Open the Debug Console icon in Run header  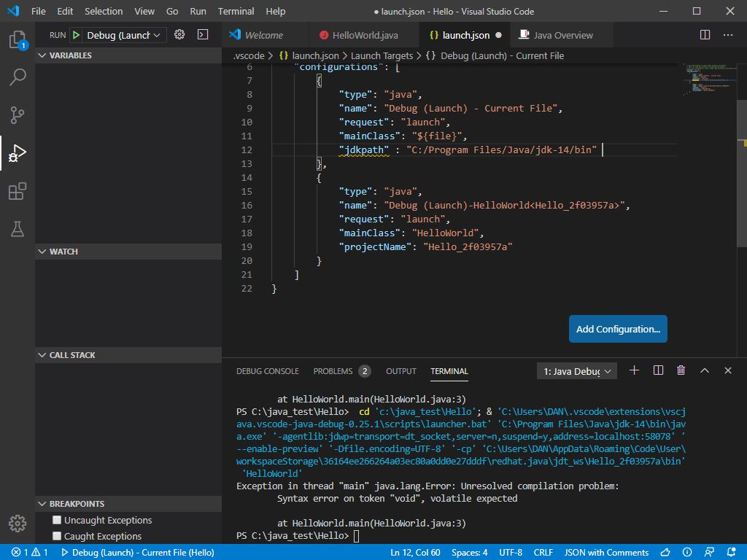(x=203, y=35)
